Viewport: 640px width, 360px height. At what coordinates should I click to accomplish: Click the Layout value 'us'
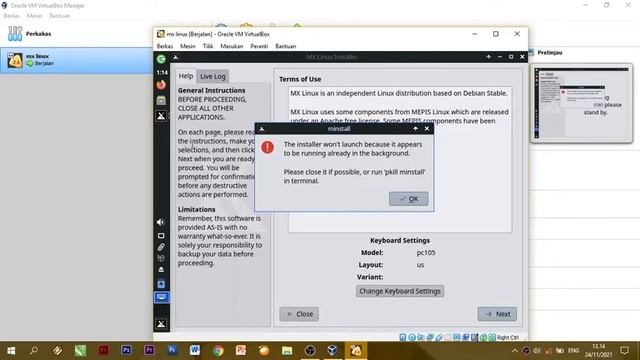(420, 265)
